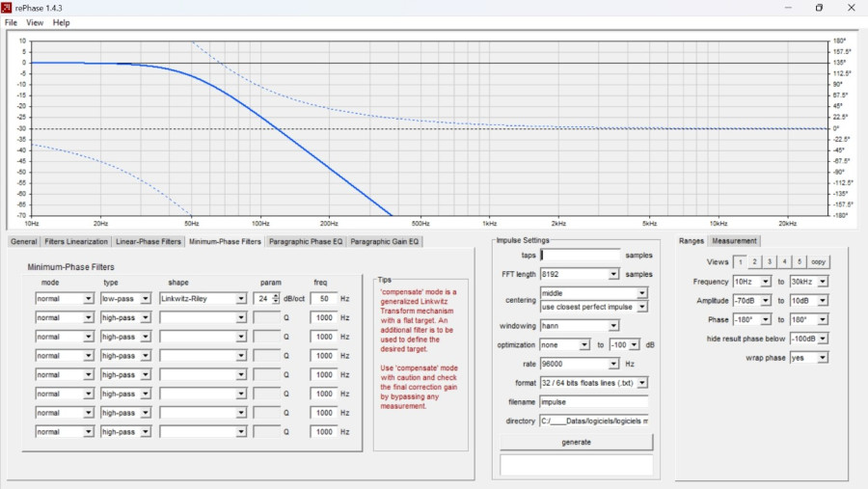Viewport: 868px width, 489px height.
Task: Open the Phase -180° dropdown
Action: coord(751,319)
